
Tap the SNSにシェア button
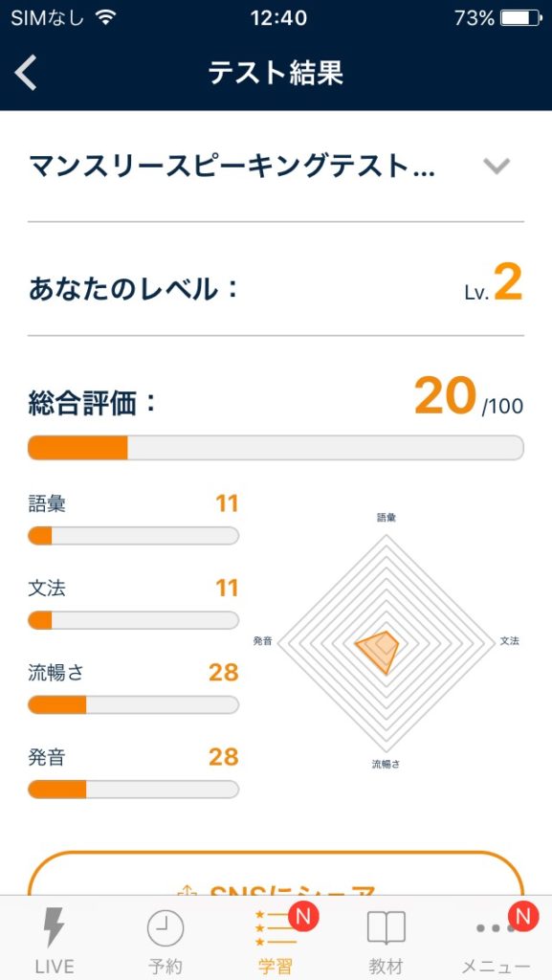tap(276, 874)
